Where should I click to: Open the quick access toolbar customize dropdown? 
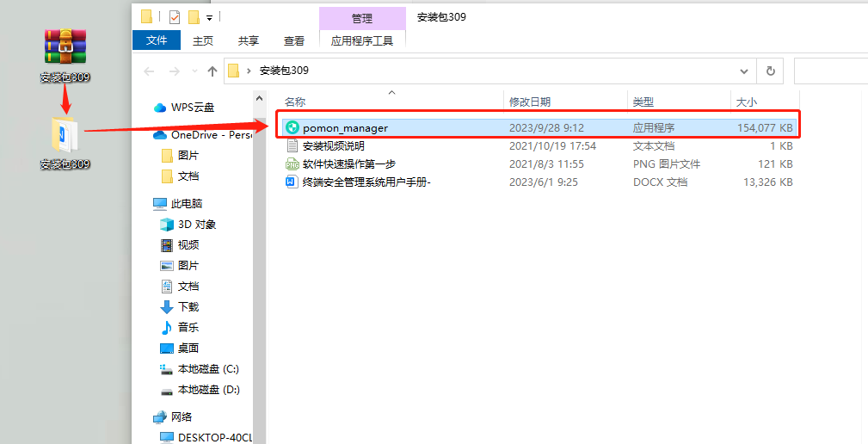pyautogui.click(x=209, y=18)
